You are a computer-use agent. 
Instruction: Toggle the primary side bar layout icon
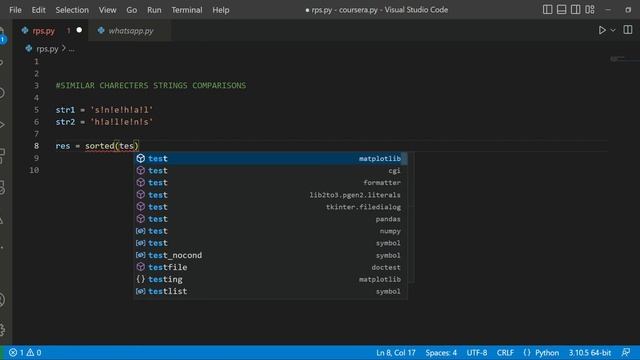coord(547,9)
